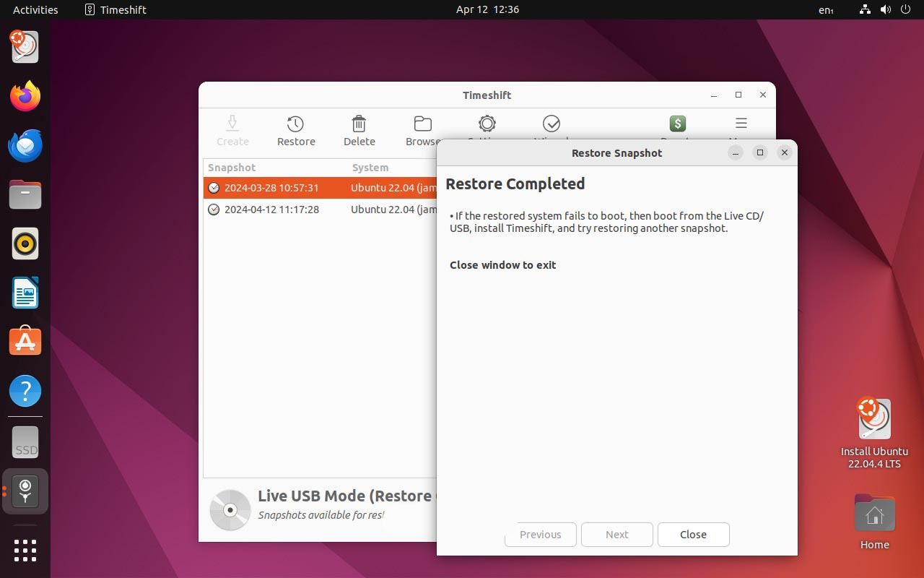Viewport: 924px width, 578px height.
Task: Click the Settings gear icon in toolbar
Action: pyautogui.click(x=487, y=124)
